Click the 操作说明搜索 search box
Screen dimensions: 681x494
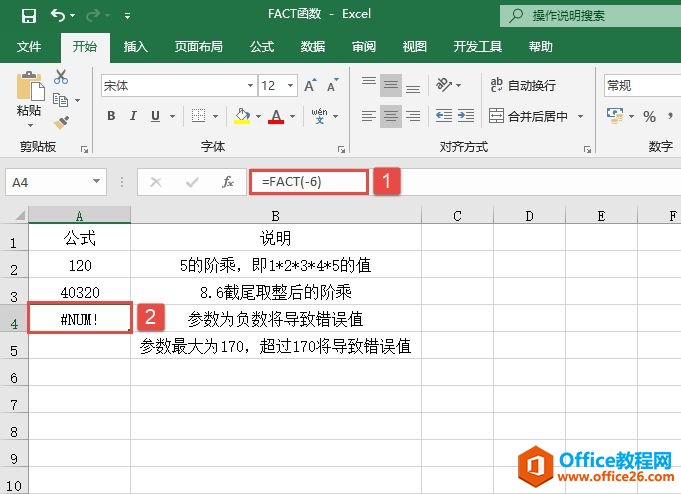coord(590,16)
